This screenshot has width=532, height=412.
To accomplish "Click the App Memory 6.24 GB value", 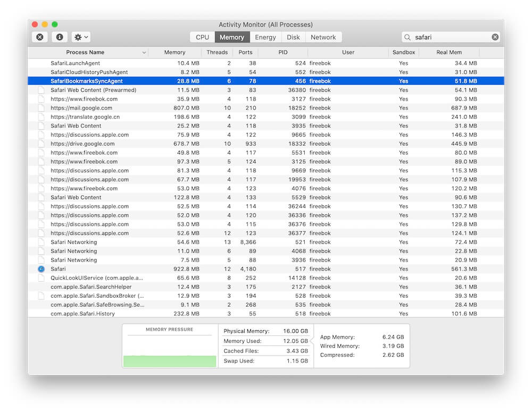I will point(393,337).
